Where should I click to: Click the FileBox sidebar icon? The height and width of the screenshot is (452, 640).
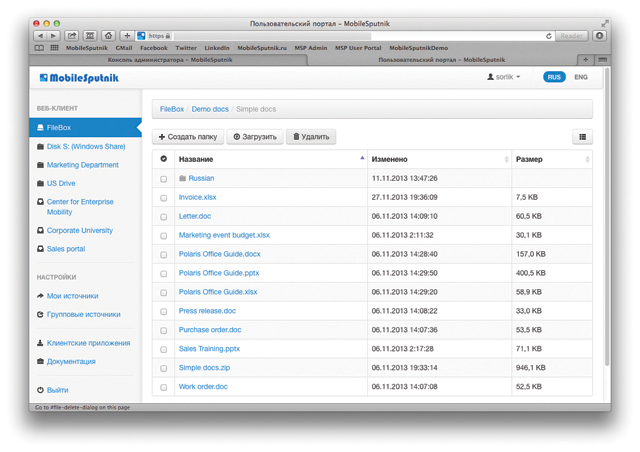click(40, 128)
